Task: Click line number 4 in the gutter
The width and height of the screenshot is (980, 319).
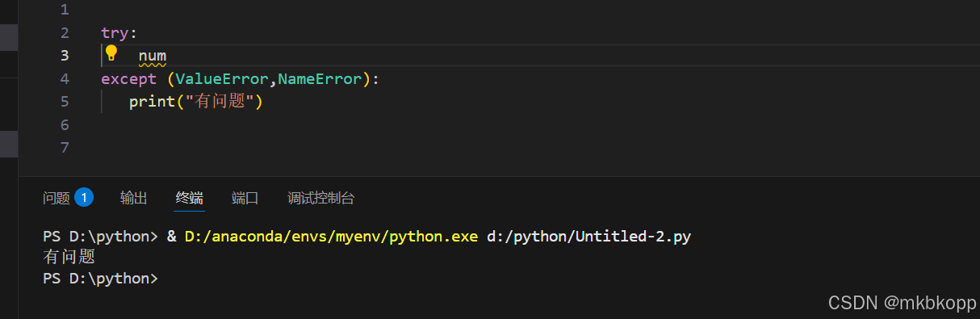Action: pos(65,79)
